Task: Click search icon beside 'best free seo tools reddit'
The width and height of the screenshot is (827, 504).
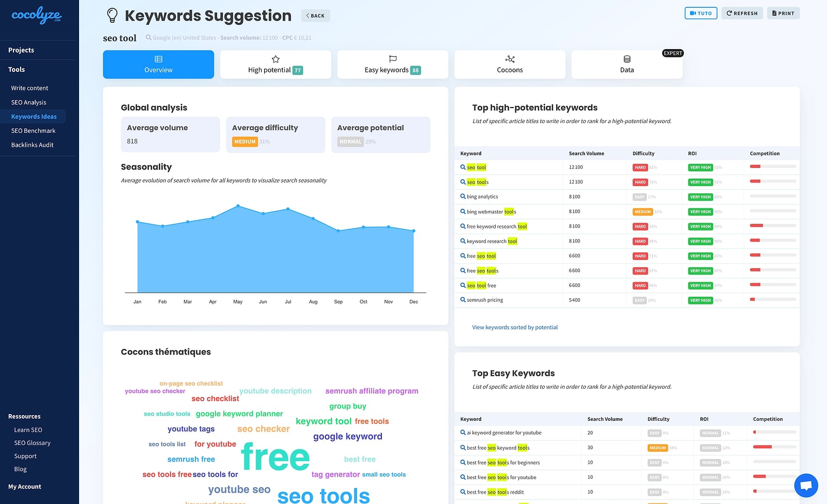Action: pos(463,492)
